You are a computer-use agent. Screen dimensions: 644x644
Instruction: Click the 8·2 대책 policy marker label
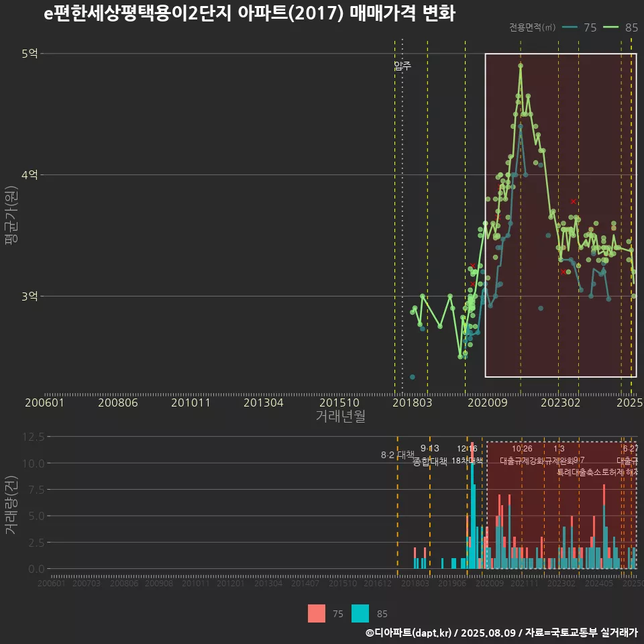point(398,455)
